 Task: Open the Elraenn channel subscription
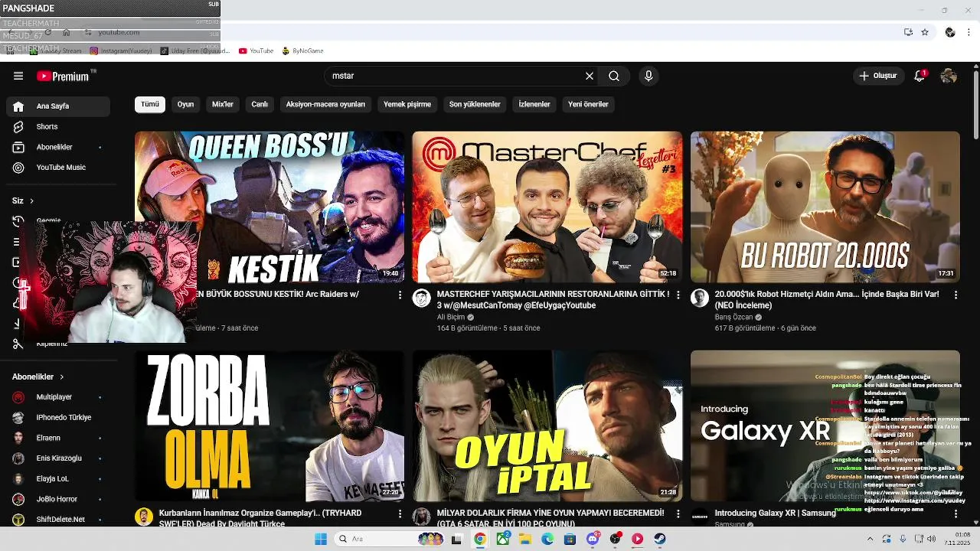click(58, 438)
